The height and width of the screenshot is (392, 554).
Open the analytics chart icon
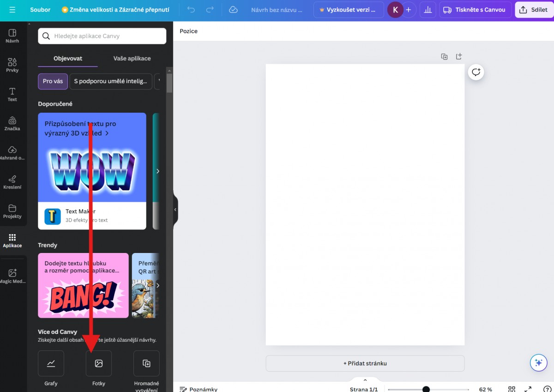pos(428,10)
